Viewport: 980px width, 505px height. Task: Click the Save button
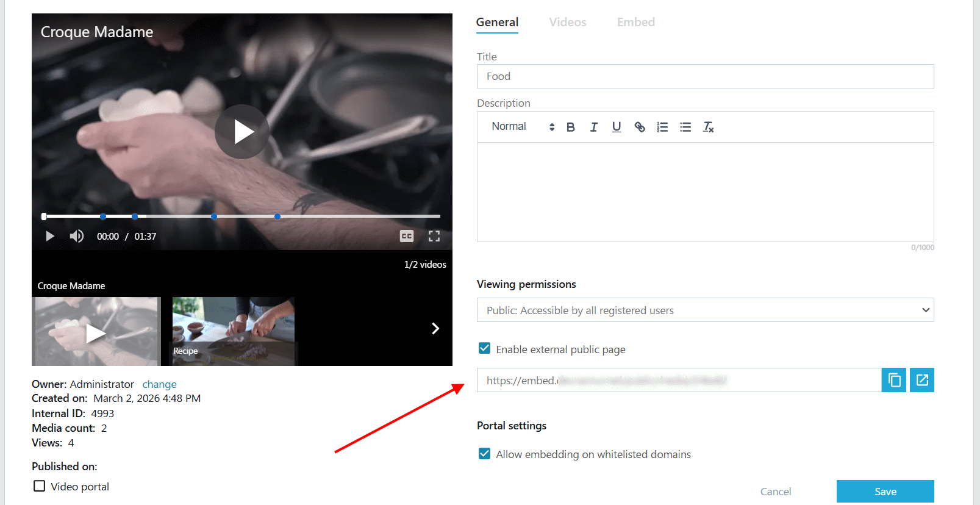coord(885,492)
